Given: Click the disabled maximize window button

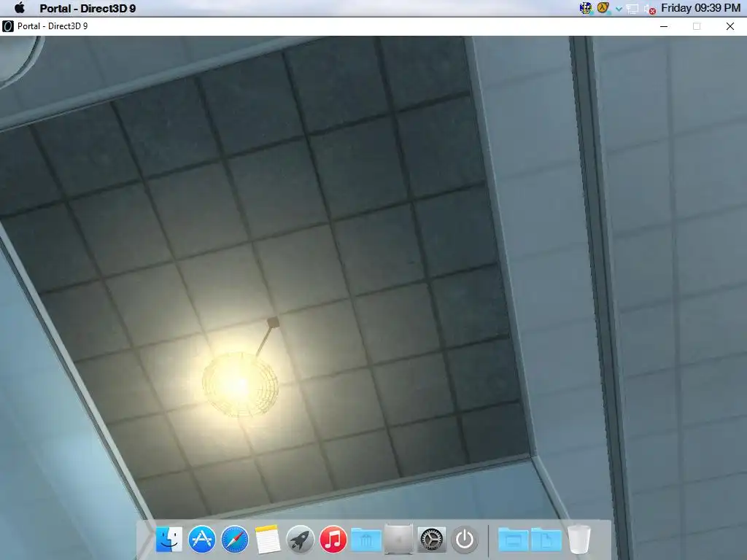Looking at the screenshot, I should pos(697,26).
